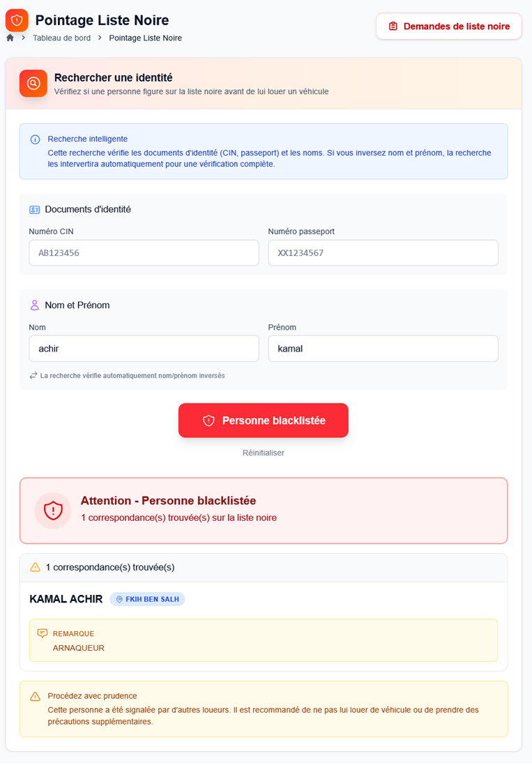Click the Réinitialiser link
Image resolution: width=532 pixels, height=765 pixels.
[x=263, y=453]
